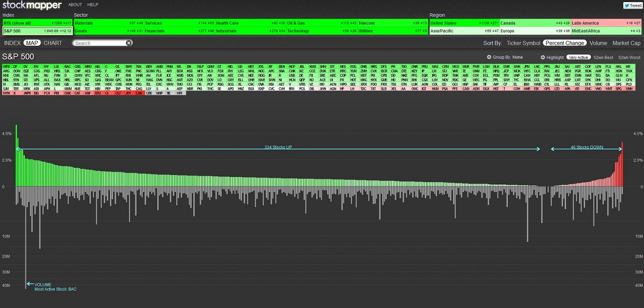Screen dimensions: 644x308
Task: Filter by Health Care sector
Action: tap(250, 23)
